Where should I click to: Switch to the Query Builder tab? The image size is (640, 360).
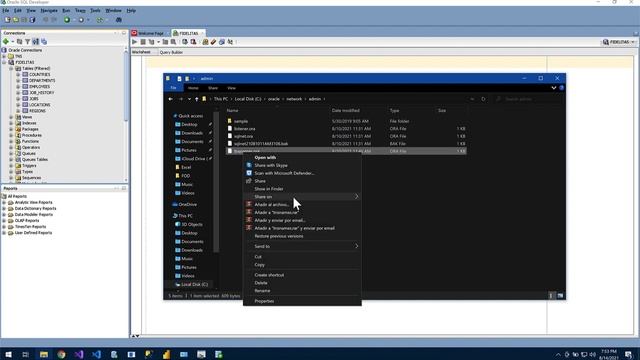click(x=171, y=52)
